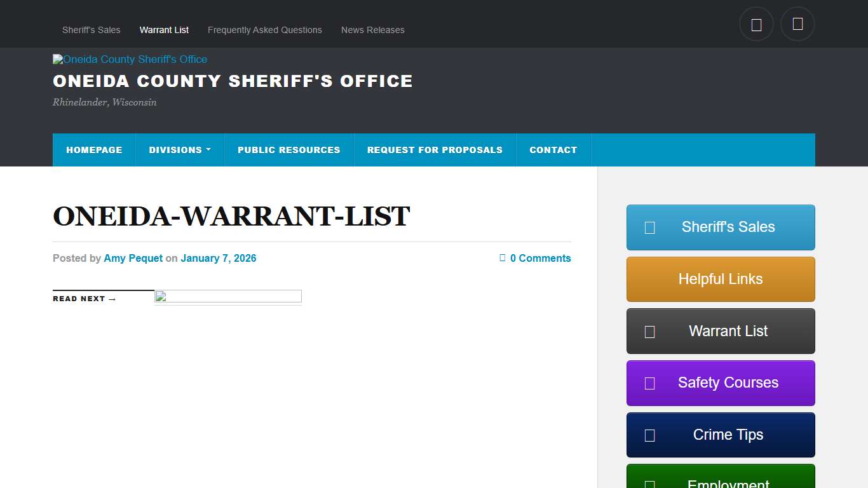Open the first social media icon top right
868x488 pixels.
756,24
